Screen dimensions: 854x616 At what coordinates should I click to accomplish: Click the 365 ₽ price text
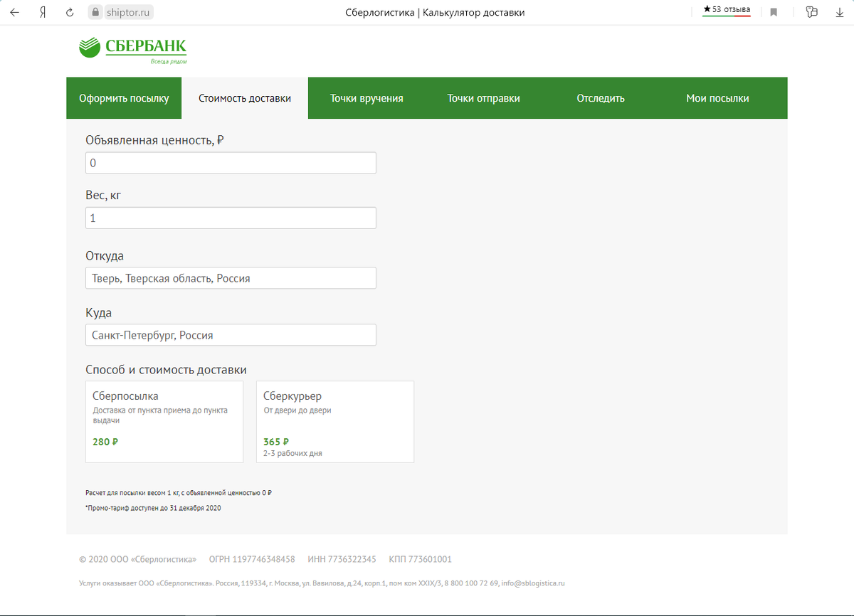coord(276,442)
